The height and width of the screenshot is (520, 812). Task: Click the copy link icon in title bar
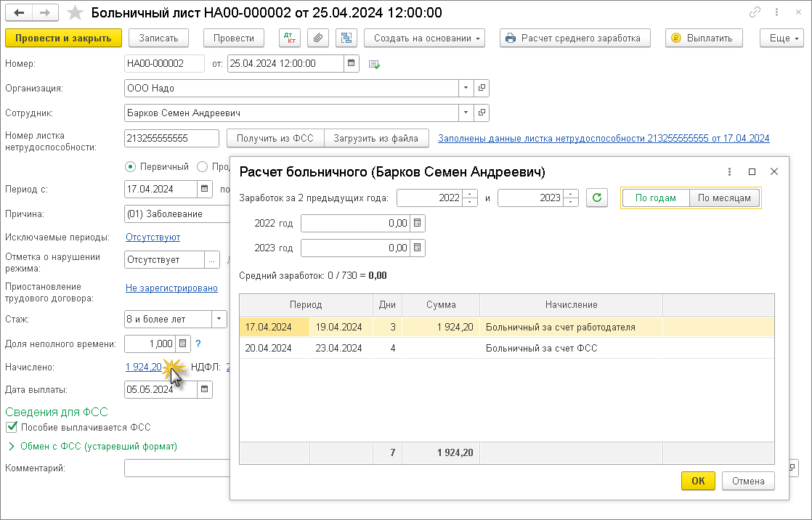point(756,13)
